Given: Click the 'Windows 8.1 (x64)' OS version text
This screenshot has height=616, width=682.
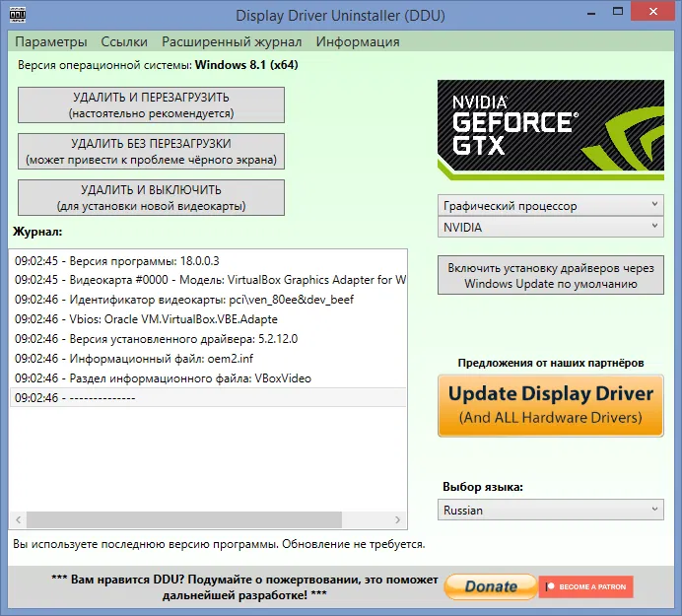Looking at the screenshot, I should [246, 65].
